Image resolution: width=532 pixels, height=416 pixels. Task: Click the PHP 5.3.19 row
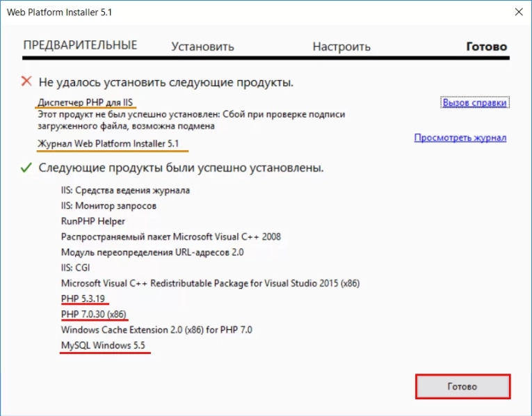pyautogui.click(x=83, y=299)
